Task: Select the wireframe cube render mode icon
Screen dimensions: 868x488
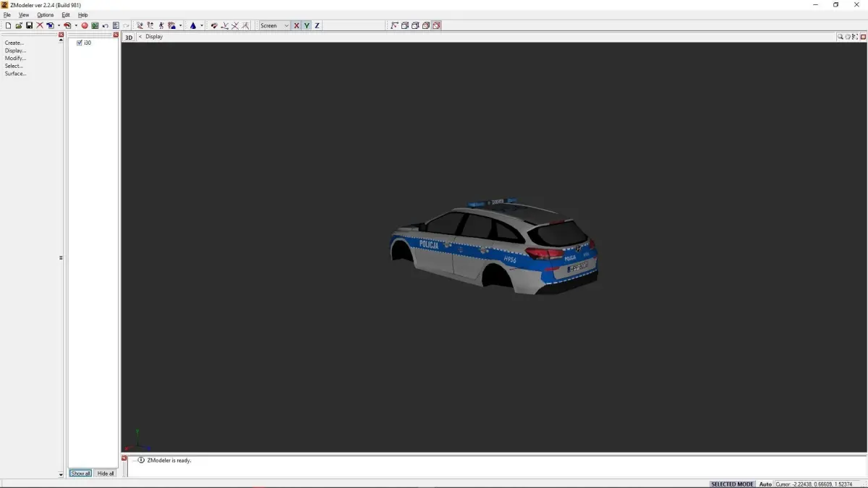Action: click(x=405, y=25)
